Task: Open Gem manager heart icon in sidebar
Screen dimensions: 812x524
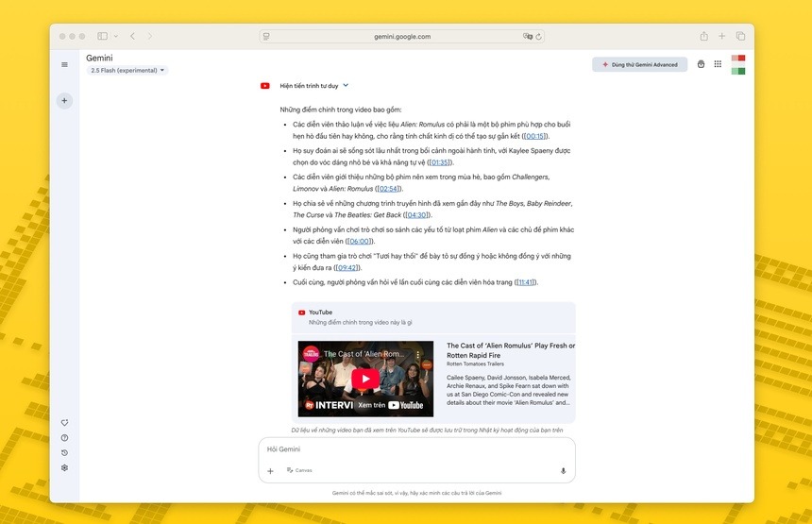Action: [64, 423]
